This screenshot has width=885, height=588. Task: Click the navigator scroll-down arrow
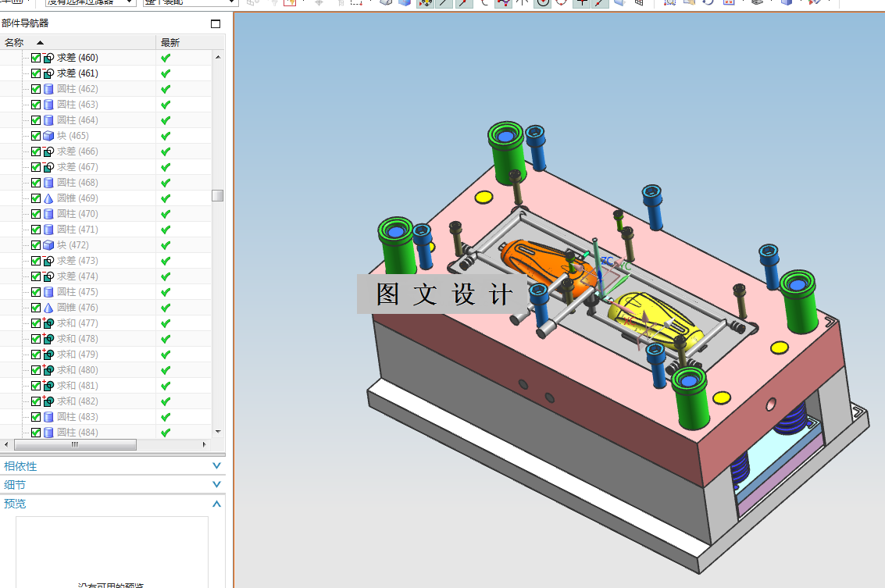click(218, 431)
